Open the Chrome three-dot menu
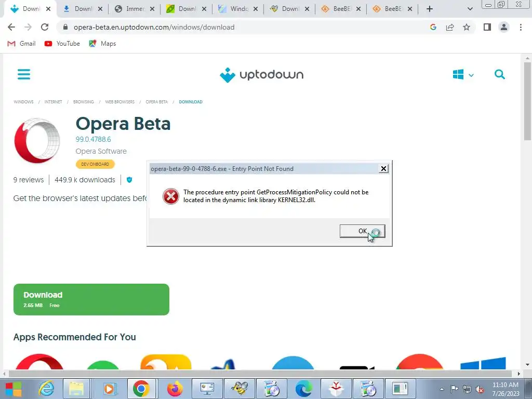This screenshot has width=532, height=399. [x=521, y=27]
